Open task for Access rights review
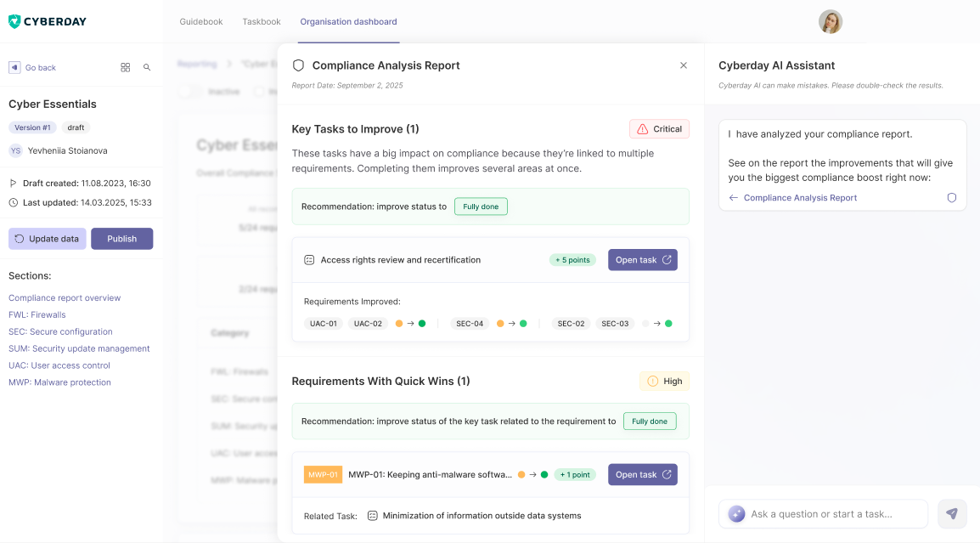980x543 pixels. [643, 260]
